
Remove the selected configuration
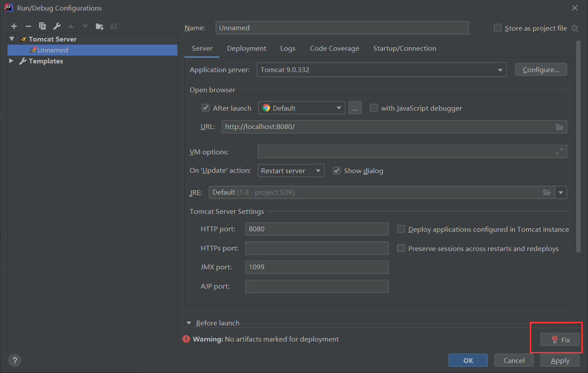tap(28, 27)
